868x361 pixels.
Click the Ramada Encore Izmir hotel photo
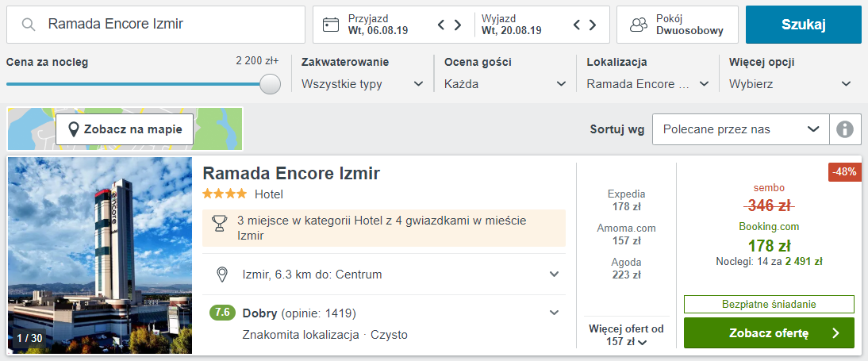pos(100,255)
